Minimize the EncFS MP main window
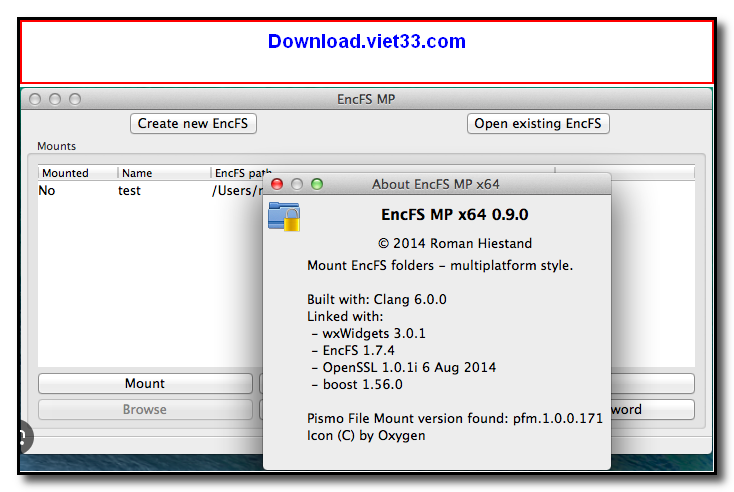 click(55, 99)
